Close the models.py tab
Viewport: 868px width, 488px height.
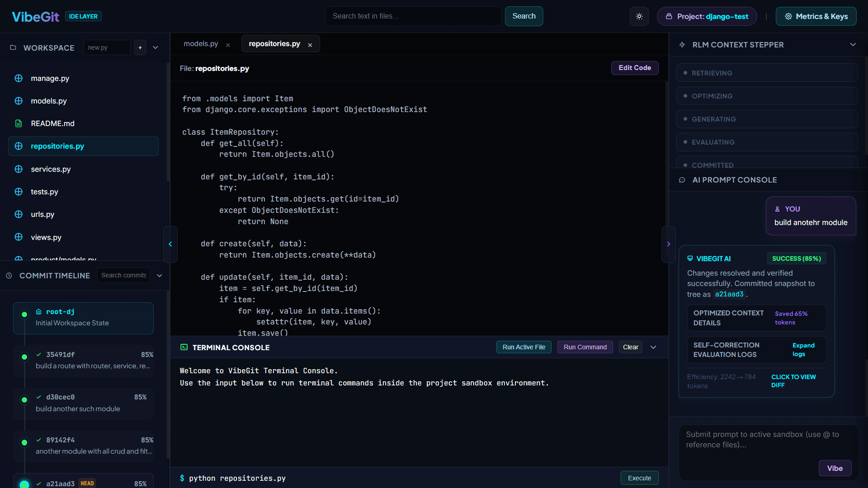click(x=228, y=45)
